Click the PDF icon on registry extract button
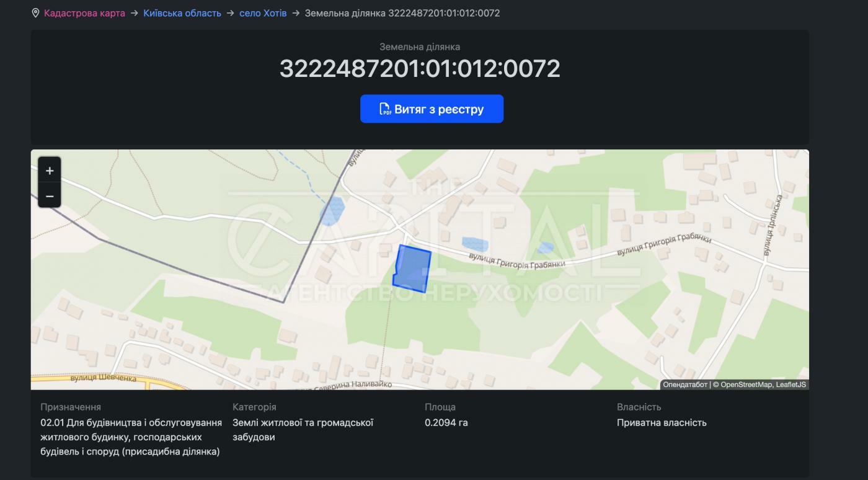Screen dimensions: 868x480 pyautogui.click(x=385, y=109)
